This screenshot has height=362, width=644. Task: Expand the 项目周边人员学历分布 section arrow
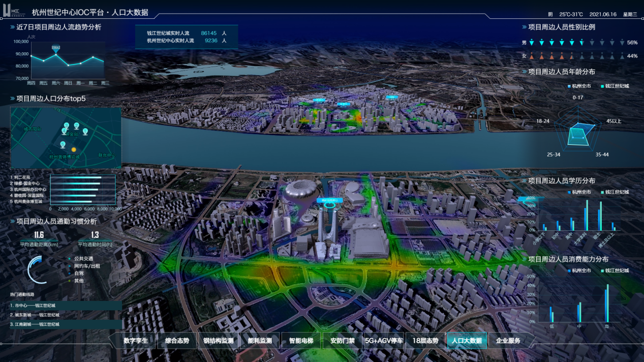[x=524, y=180]
